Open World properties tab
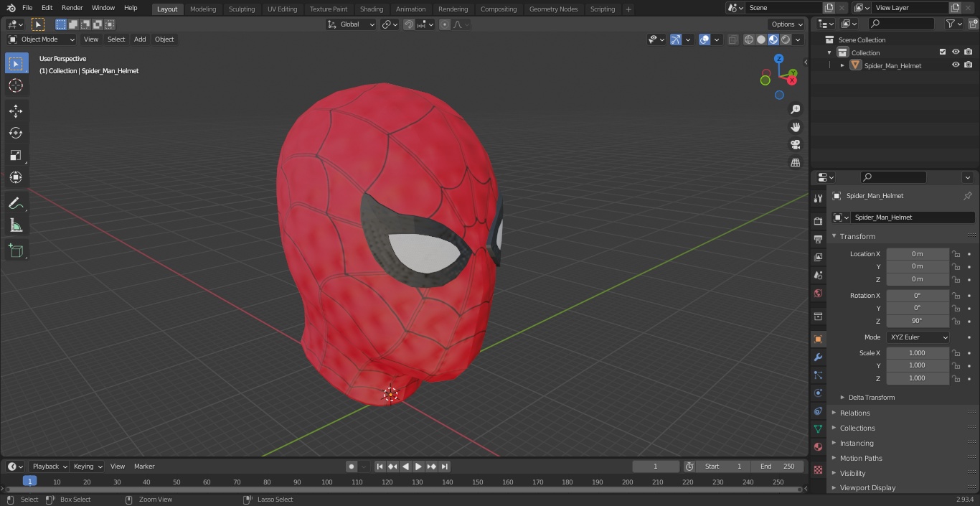980x506 pixels. point(818,293)
